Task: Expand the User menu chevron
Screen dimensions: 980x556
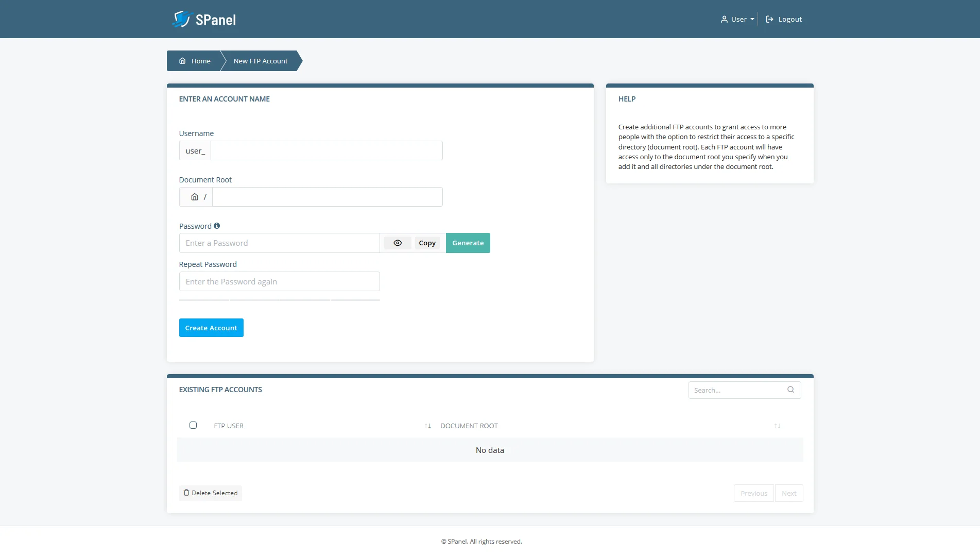Action: click(752, 19)
